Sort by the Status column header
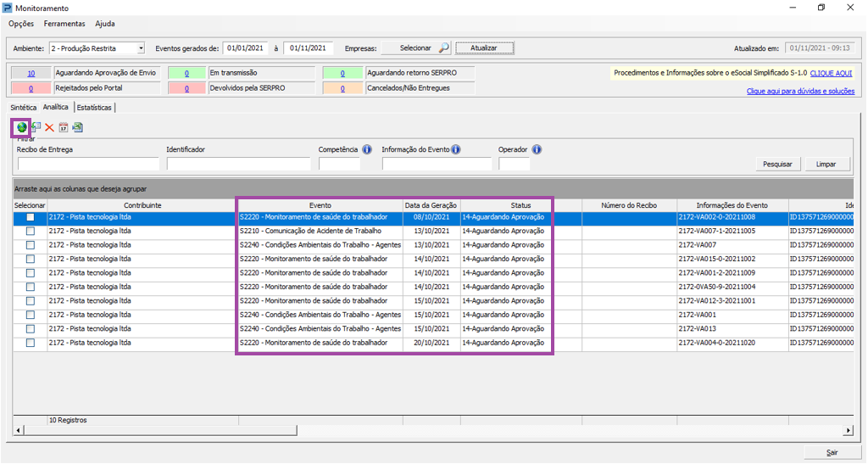868x464 pixels. pyautogui.click(x=520, y=205)
